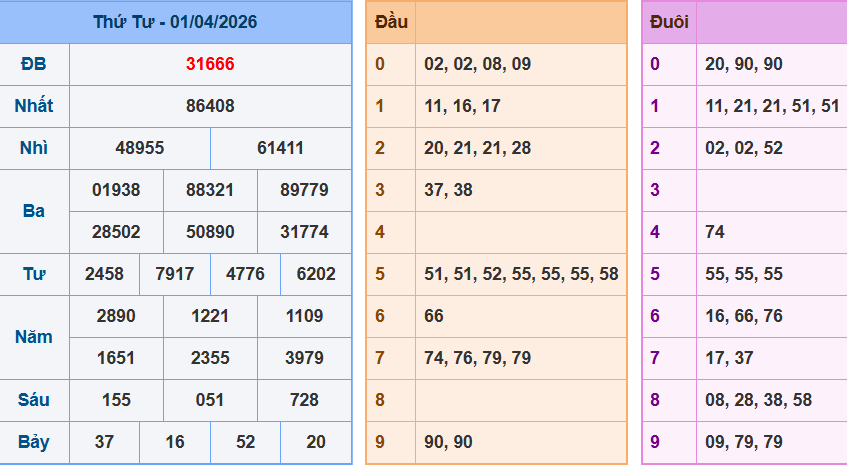Select the Đầu row values 74, 76, 79, 79
Viewport: 847px width, 465px height.
477,358
